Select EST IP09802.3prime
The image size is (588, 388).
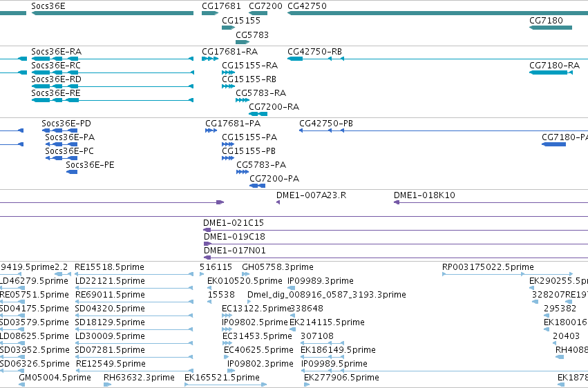coord(231,371)
